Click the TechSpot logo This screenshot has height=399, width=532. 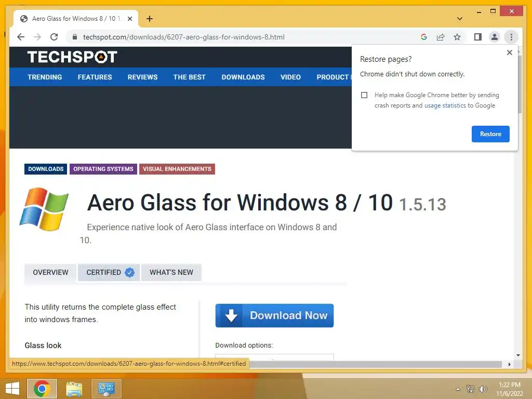point(72,57)
